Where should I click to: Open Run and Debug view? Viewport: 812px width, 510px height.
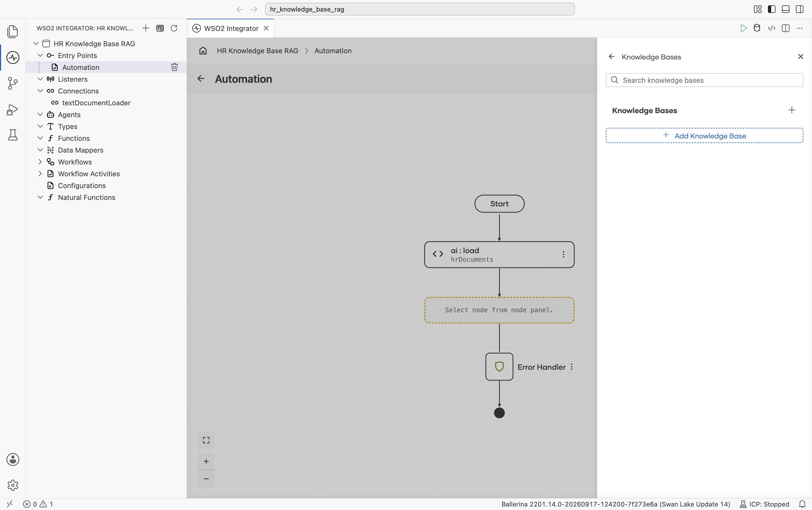[12, 109]
